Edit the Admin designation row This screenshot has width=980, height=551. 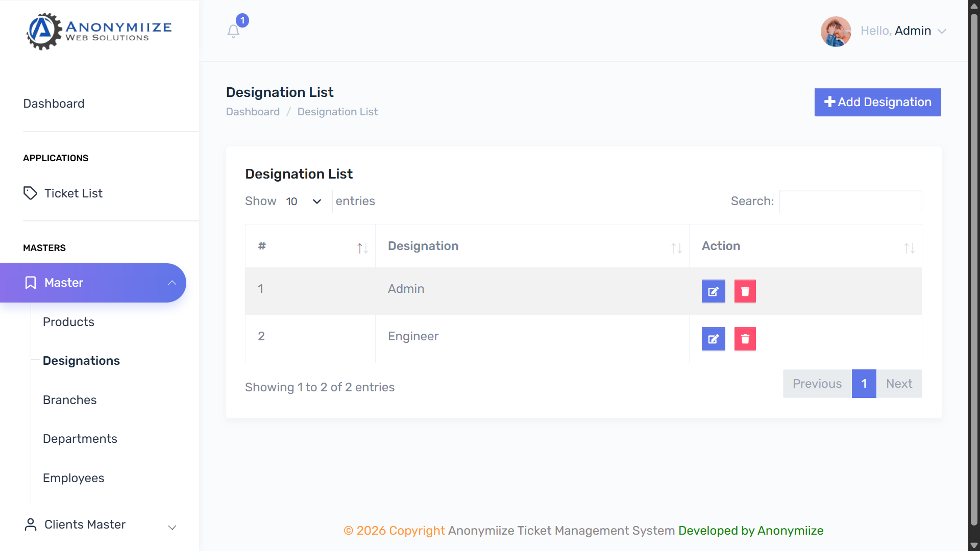click(x=713, y=291)
